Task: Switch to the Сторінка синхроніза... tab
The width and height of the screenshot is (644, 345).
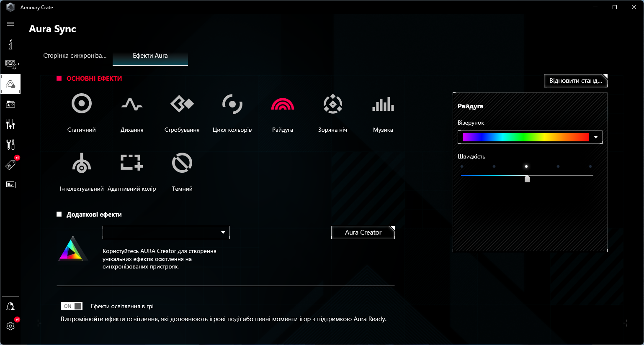Action: click(75, 56)
